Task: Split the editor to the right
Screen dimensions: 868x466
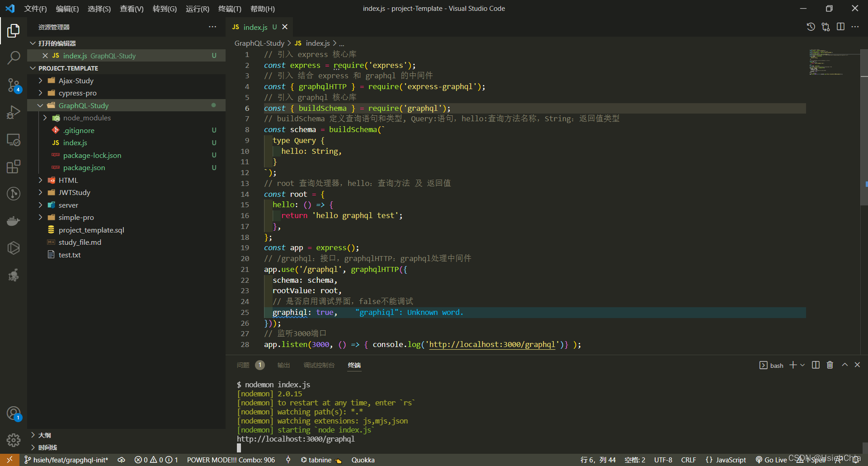Action: (840, 27)
